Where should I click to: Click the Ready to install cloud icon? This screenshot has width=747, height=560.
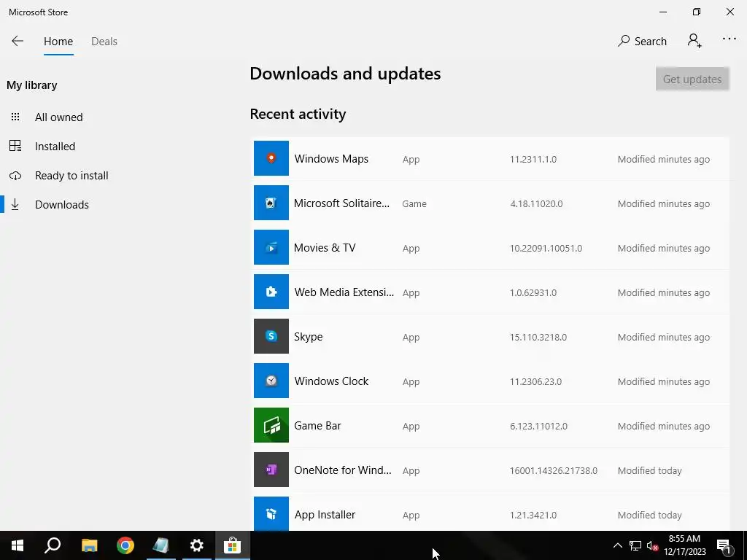point(15,175)
